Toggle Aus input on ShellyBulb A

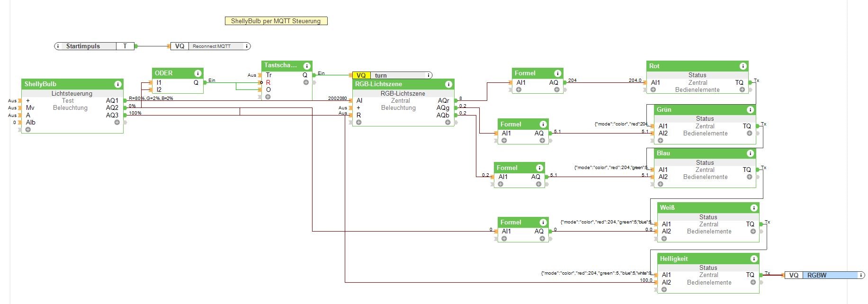(19, 115)
